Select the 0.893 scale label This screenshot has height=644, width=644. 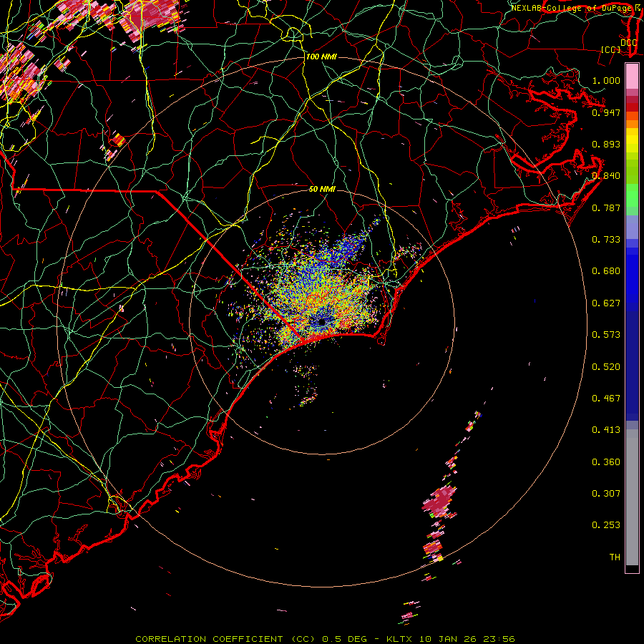[x=606, y=144]
